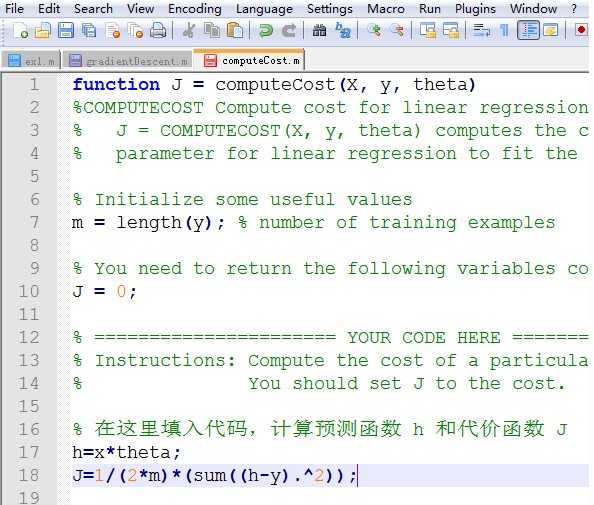
Task: Click the 'h=x*theta;' code on line 17
Action: coord(127,452)
